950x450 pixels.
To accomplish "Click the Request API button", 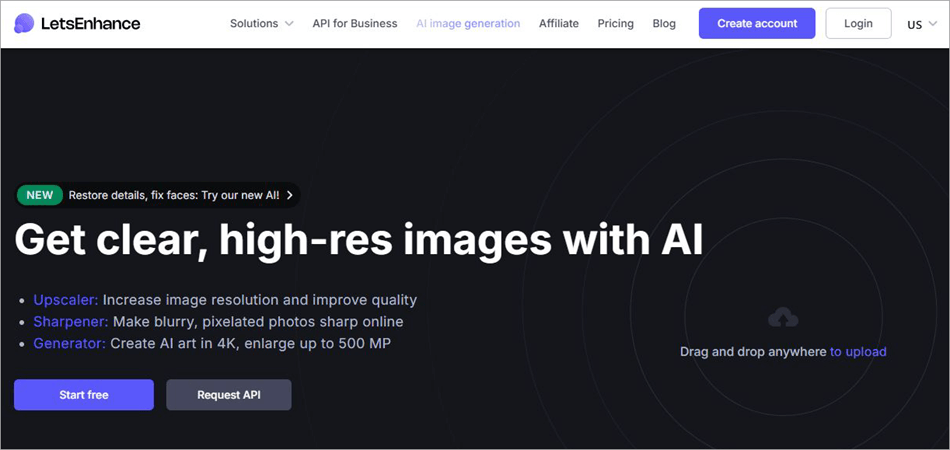I will (229, 395).
